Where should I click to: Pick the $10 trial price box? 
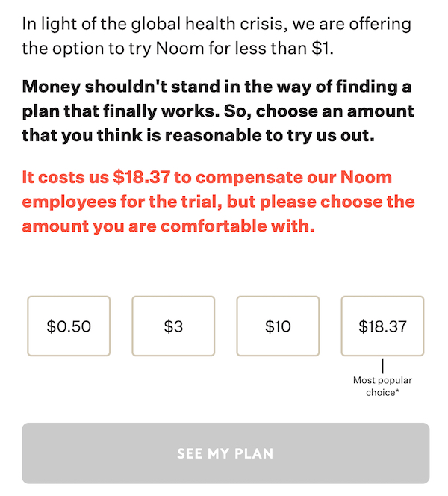point(278,326)
